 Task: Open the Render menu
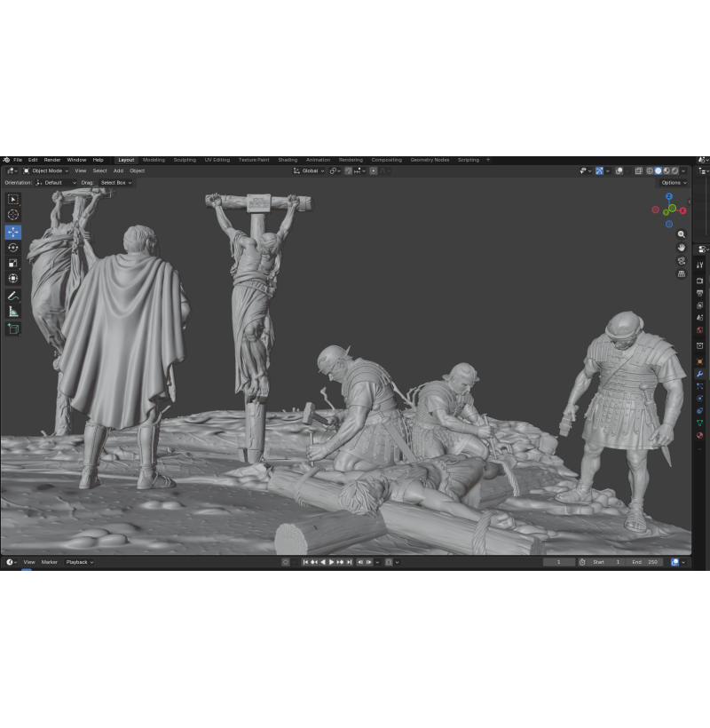coord(52,160)
